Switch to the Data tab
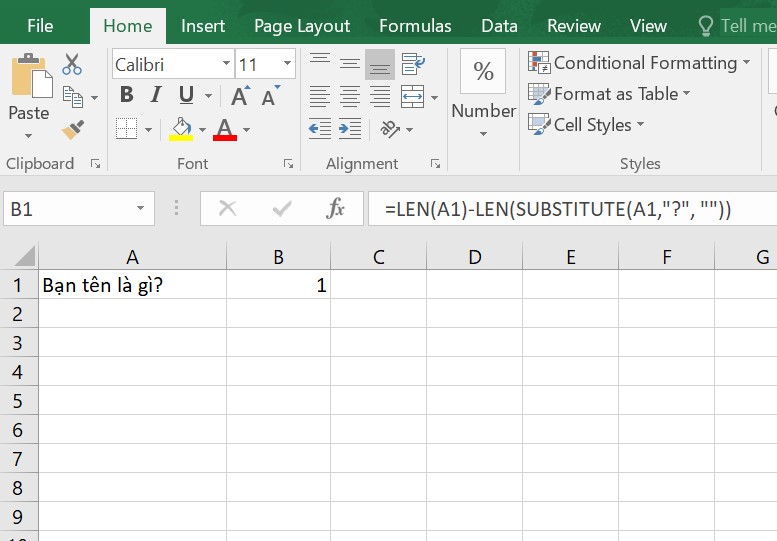 click(500, 26)
